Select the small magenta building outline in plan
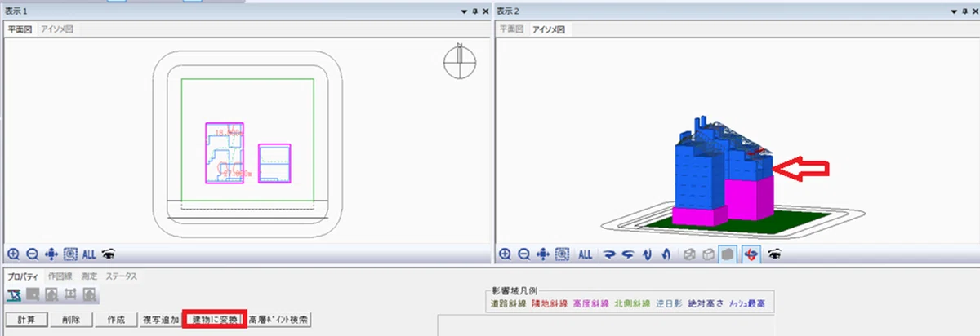 click(274, 163)
